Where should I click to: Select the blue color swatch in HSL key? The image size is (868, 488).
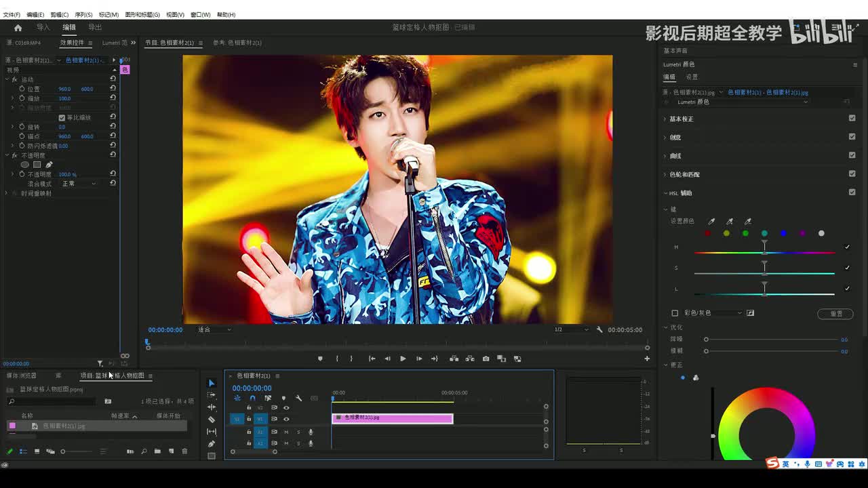click(x=783, y=234)
